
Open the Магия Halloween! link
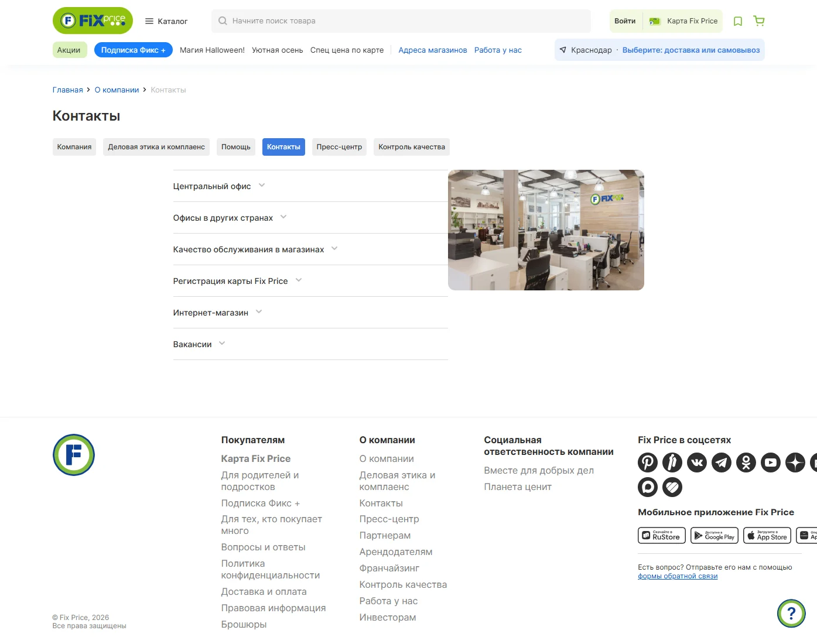(212, 50)
